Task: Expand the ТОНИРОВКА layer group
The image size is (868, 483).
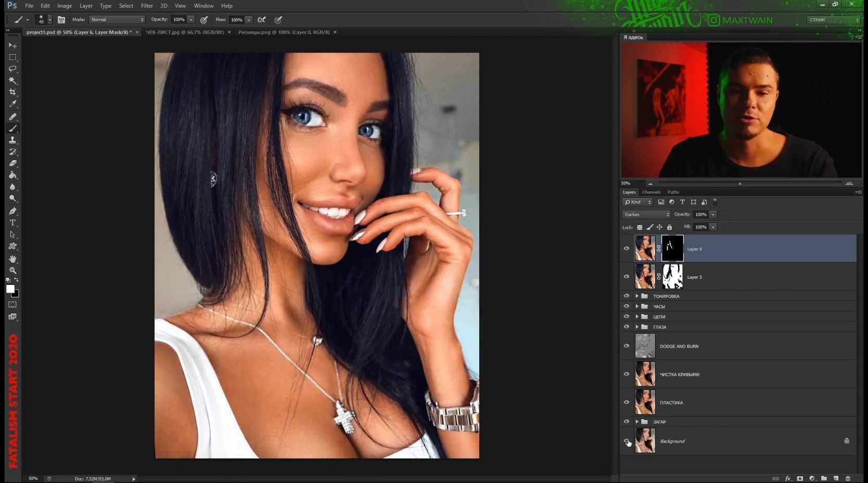Action: click(637, 296)
